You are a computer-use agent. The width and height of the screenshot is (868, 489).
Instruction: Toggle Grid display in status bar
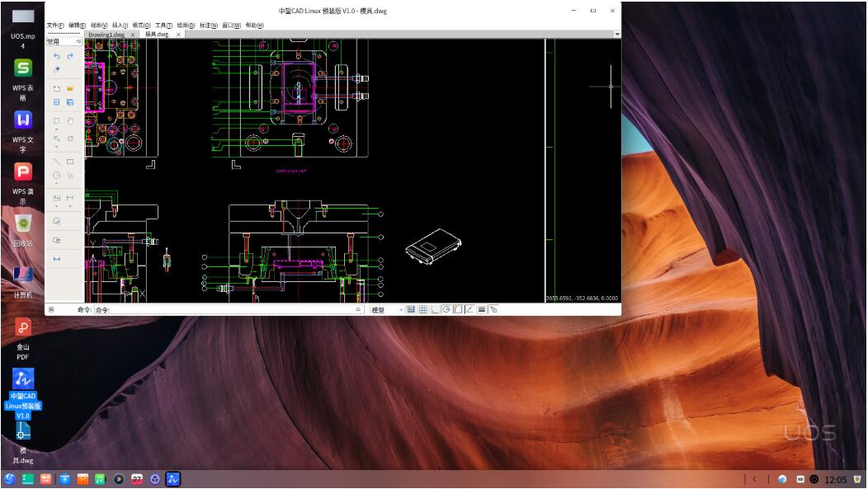[423, 310]
